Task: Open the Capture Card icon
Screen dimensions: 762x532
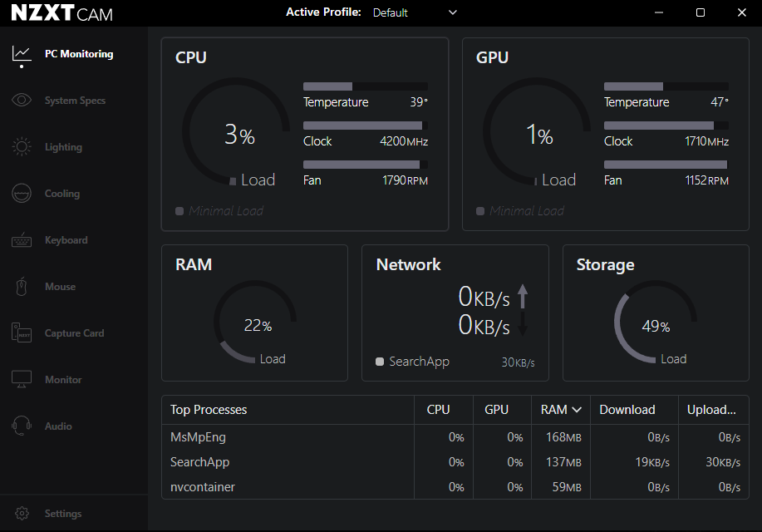Action: 22,333
